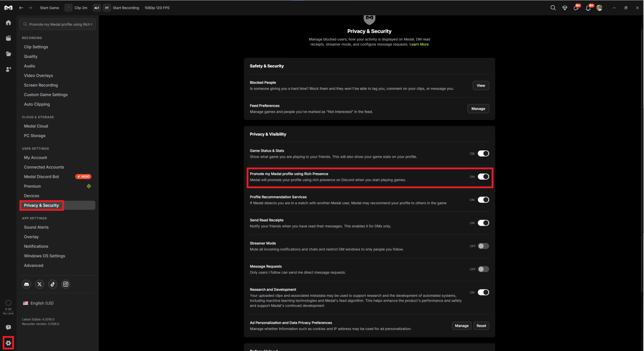Open Medal's Instagram social icon

point(66,284)
